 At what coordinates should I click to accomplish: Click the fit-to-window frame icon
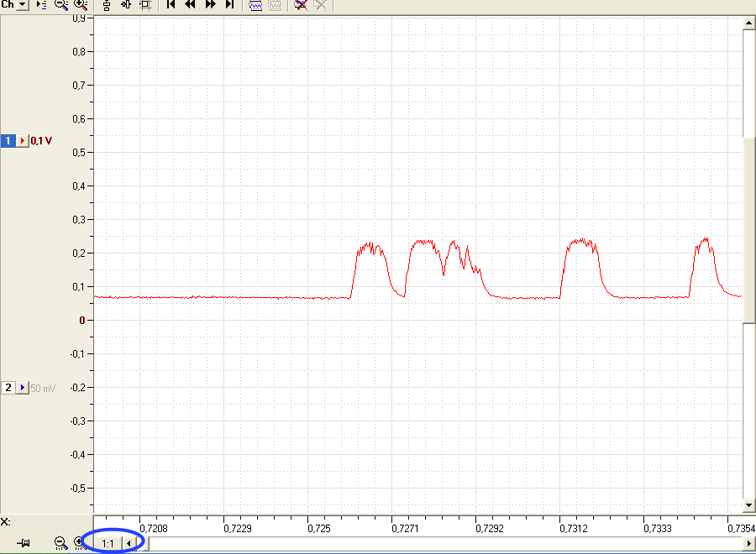pos(145,5)
